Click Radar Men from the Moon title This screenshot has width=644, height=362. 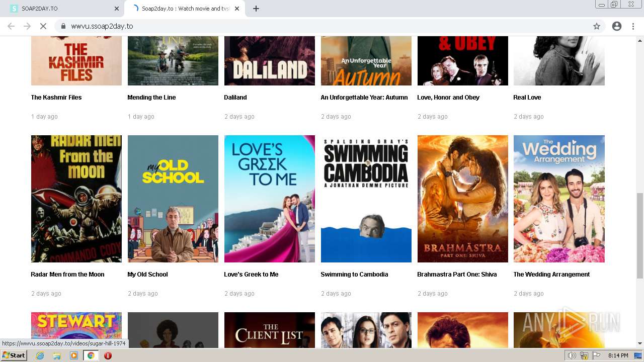(x=67, y=275)
